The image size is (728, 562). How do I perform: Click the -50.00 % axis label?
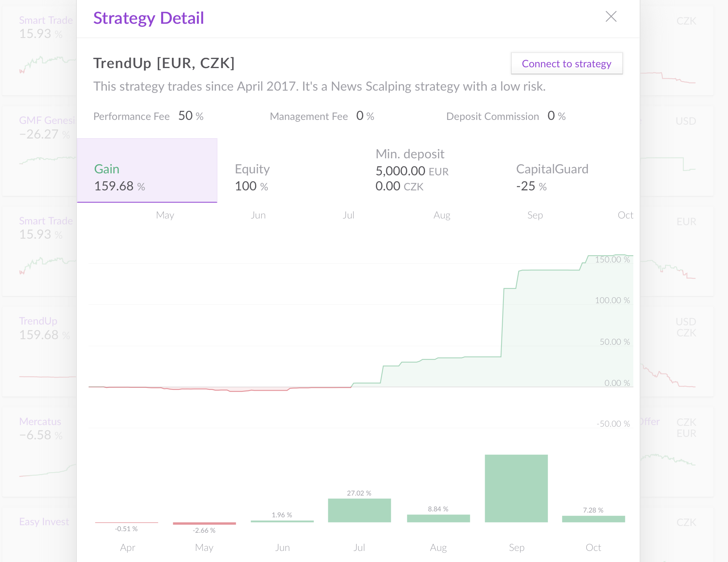click(613, 424)
